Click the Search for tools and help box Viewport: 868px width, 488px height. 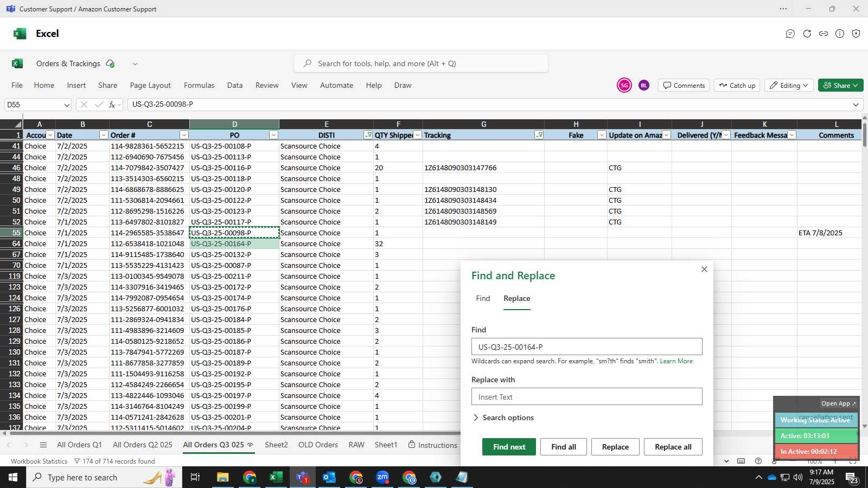click(421, 63)
